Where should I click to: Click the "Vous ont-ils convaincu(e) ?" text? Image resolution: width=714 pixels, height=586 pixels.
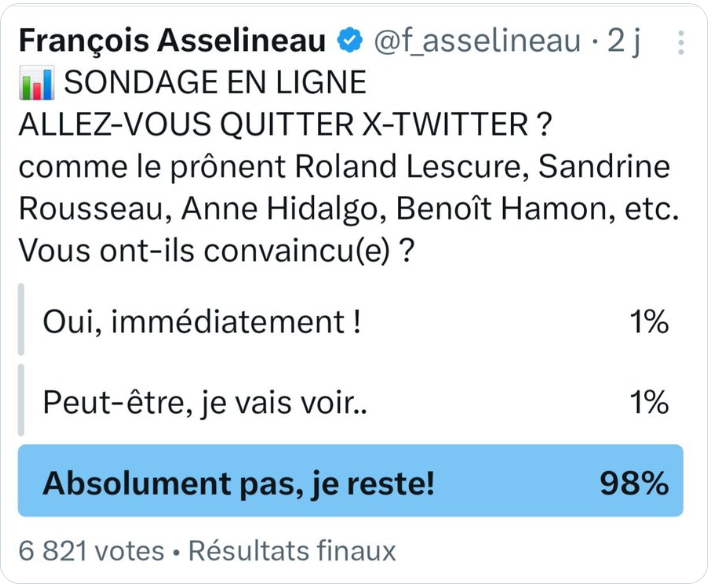pyautogui.click(x=216, y=251)
